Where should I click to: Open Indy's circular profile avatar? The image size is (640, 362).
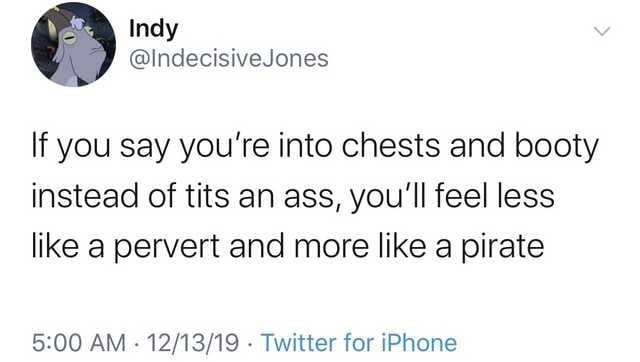coord(73,44)
